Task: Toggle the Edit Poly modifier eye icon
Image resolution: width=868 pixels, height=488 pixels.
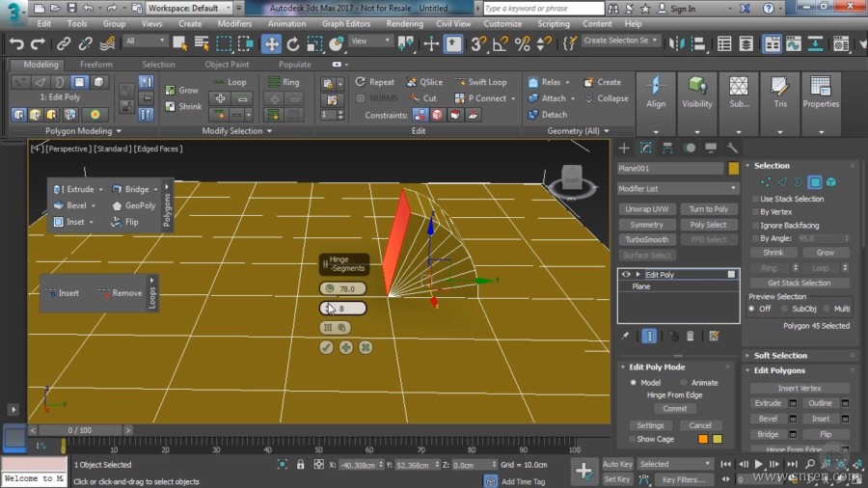Action: tap(625, 275)
